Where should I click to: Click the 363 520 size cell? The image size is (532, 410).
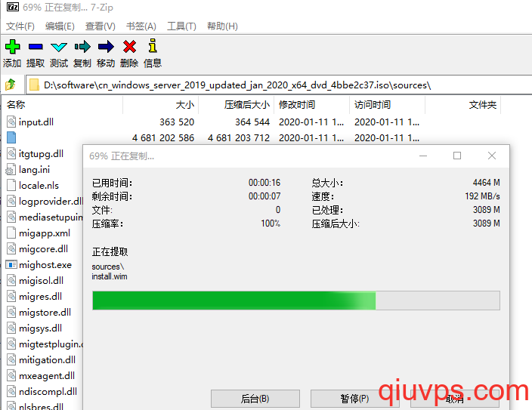tap(177, 122)
